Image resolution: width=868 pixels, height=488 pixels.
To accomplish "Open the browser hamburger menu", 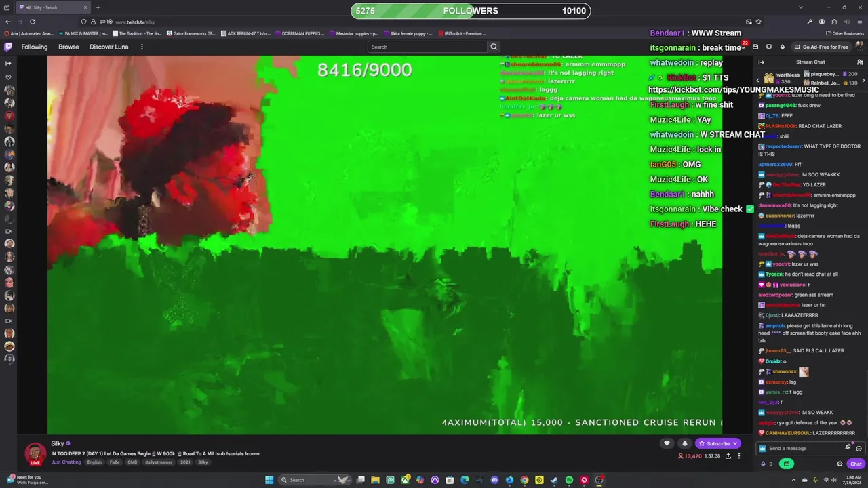I will 859,22.
